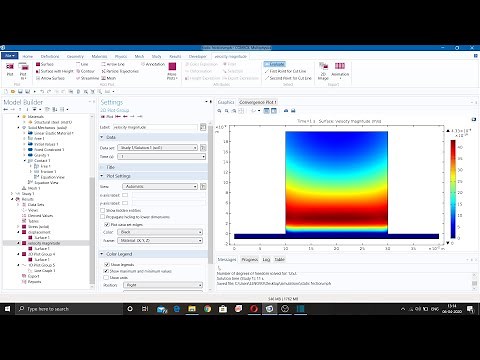Toggle the y-axis label checkbox

coord(125,203)
